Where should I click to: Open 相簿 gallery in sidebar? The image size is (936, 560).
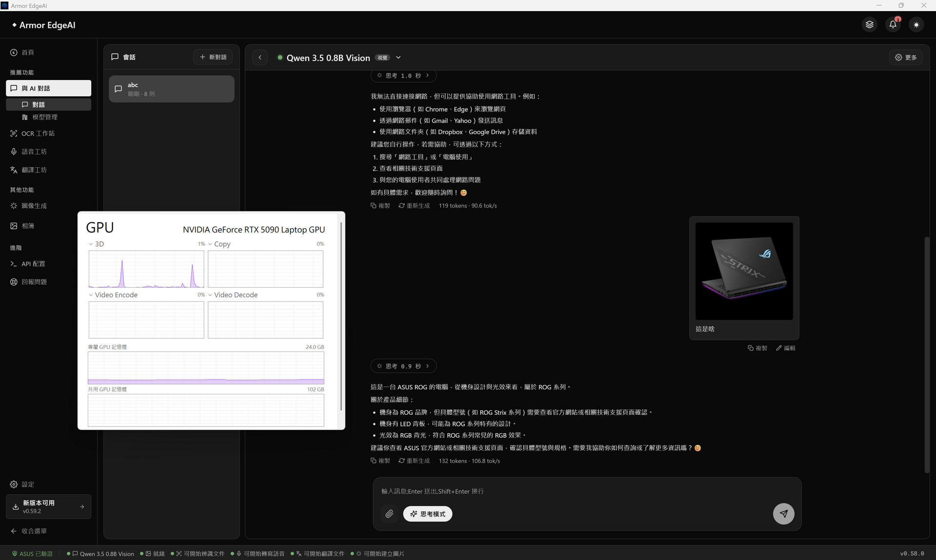click(49, 226)
